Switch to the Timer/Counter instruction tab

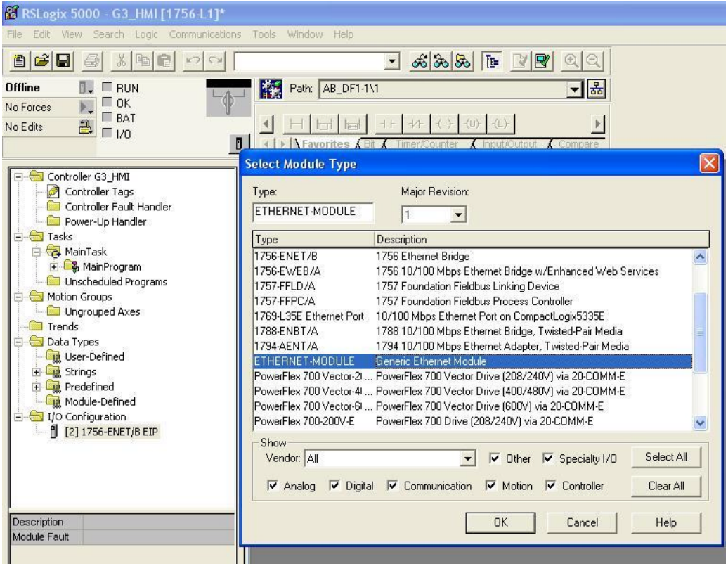click(x=427, y=144)
